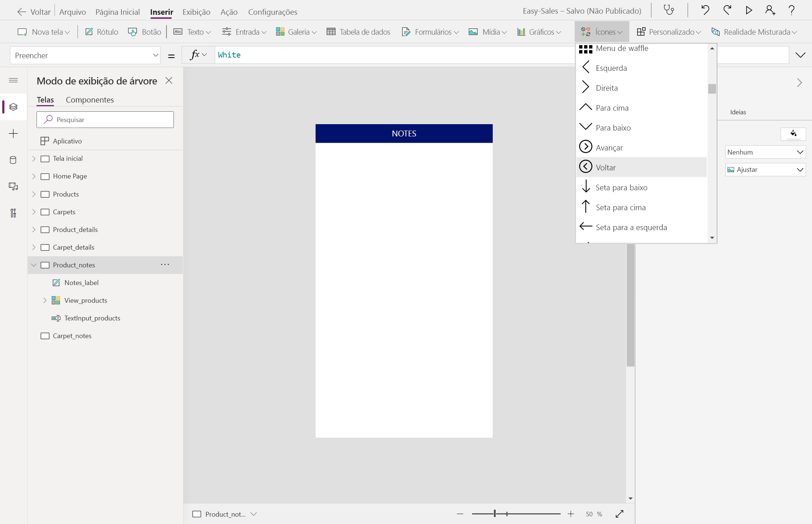Click the Undo arrow icon
This screenshot has width=812, height=524.
705,10
